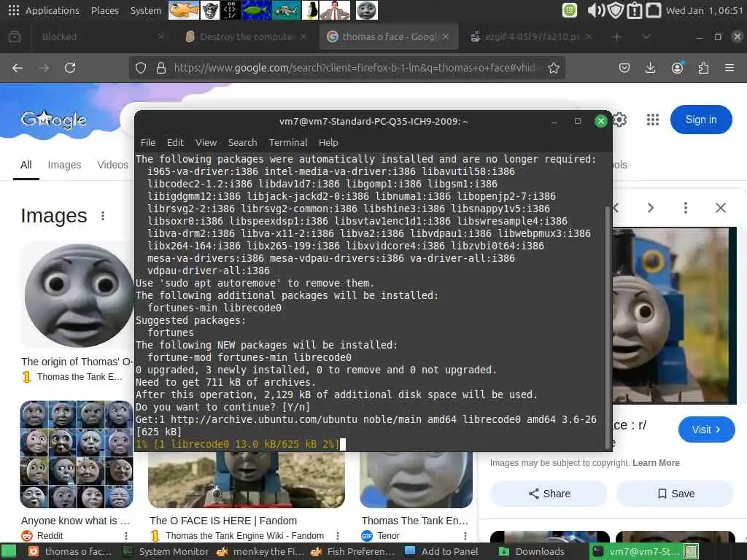Click Google Sign in button

701,120
